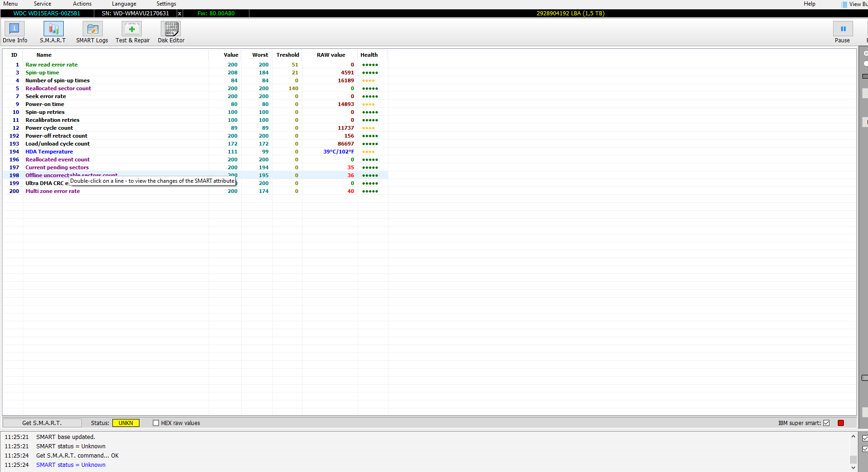Close the drive tab with x
This screenshot has height=472, width=868.
click(x=179, y=13)
